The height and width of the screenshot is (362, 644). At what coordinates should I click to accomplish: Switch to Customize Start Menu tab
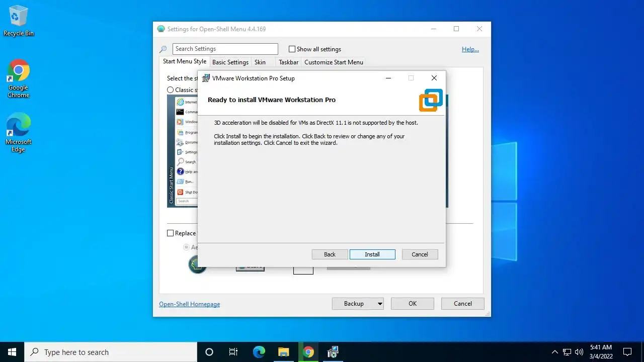tap(334, 62)
